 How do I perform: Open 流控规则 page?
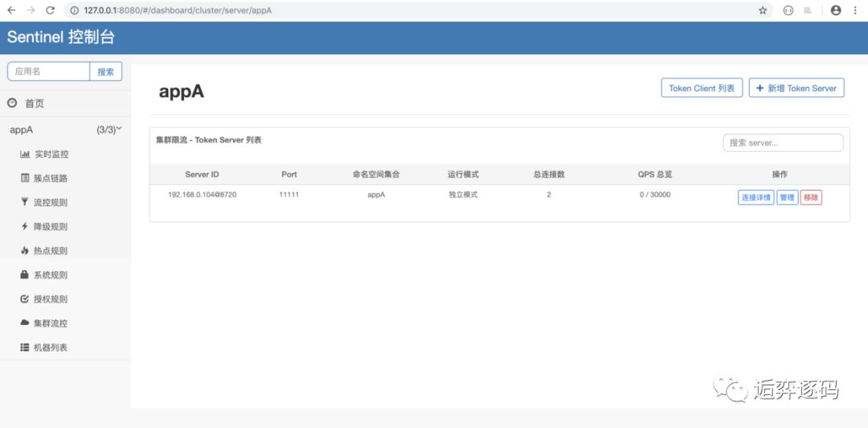click(51, 203)
